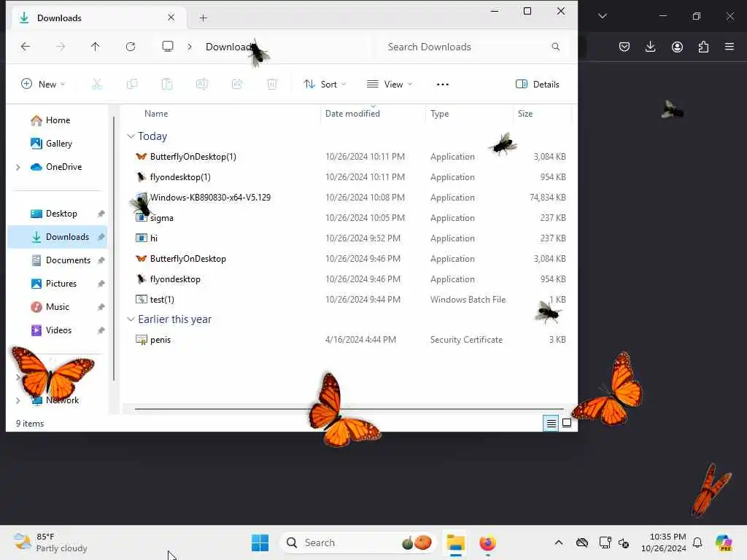Select OneDrive in the sidebar
This screenshot has width=747, height=560.
click(56, 167)
